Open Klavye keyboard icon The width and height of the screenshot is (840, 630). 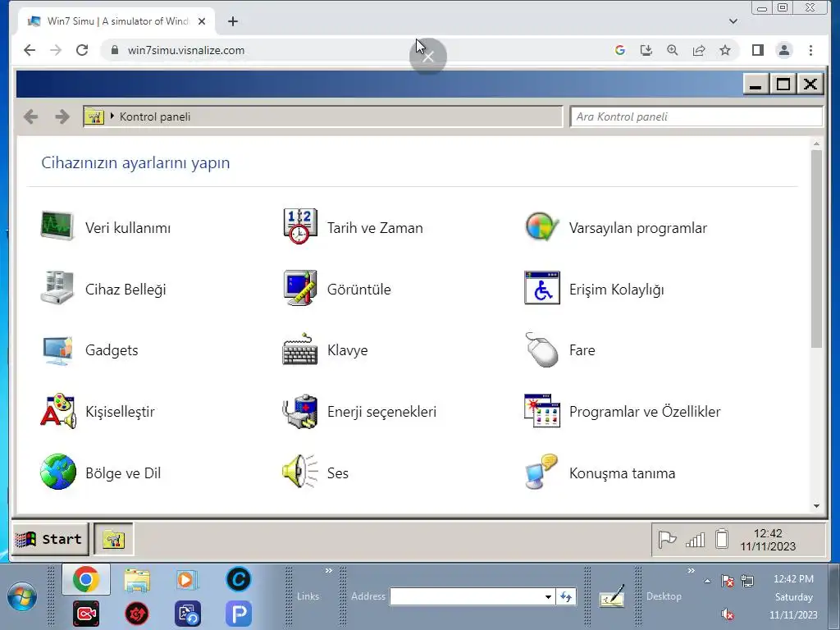click(x=300, y=349)
